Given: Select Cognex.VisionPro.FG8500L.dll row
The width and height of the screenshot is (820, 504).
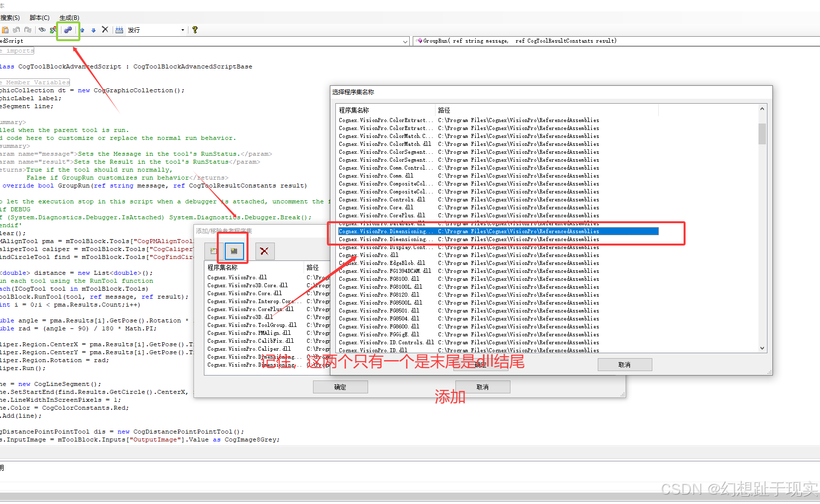Looking at the screenshot, I should point(498,303).
